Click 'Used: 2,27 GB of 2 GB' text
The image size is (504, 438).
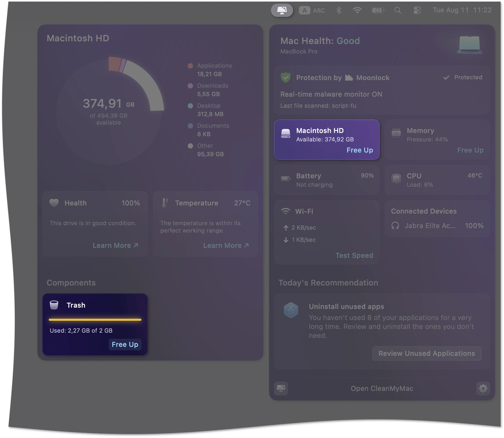click(x=81, y=331)
